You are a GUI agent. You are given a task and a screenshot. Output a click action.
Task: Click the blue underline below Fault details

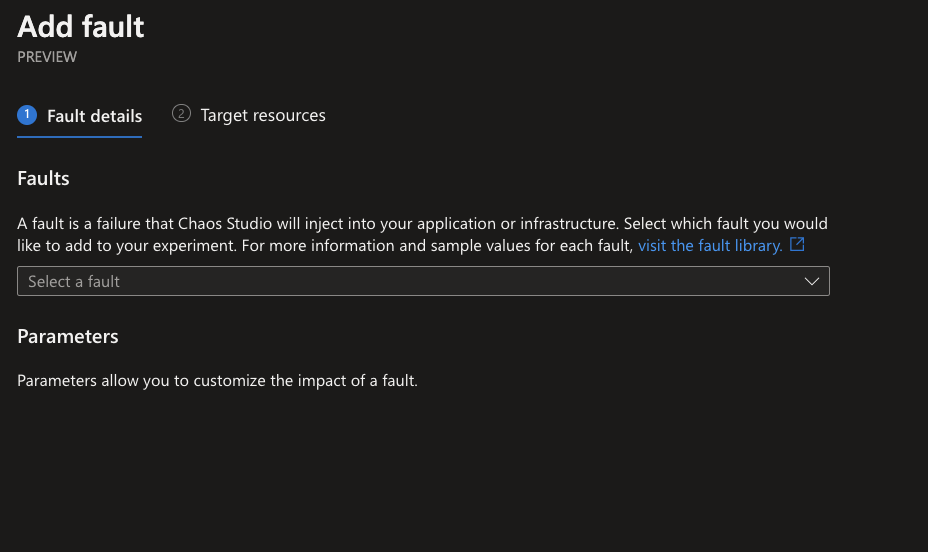79,137
